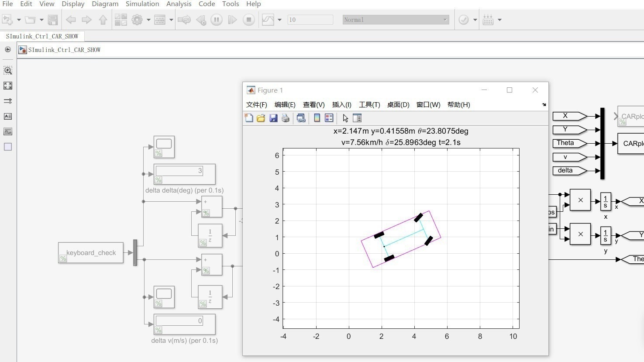
Task: Stop the simulation
Action: pos(249,20)
